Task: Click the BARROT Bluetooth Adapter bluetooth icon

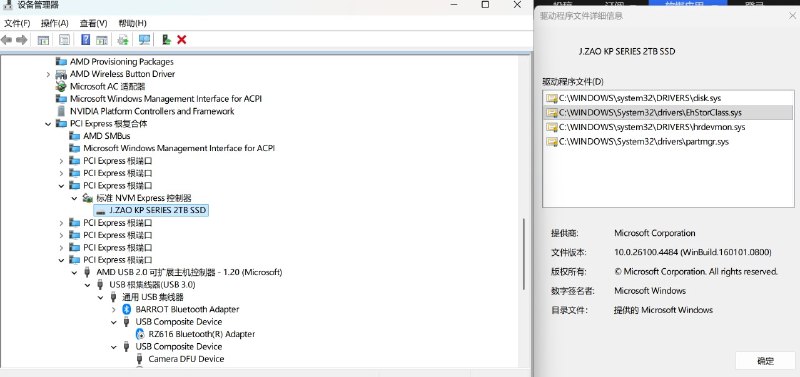Action: pyautogui.click(x=127, y=309)
